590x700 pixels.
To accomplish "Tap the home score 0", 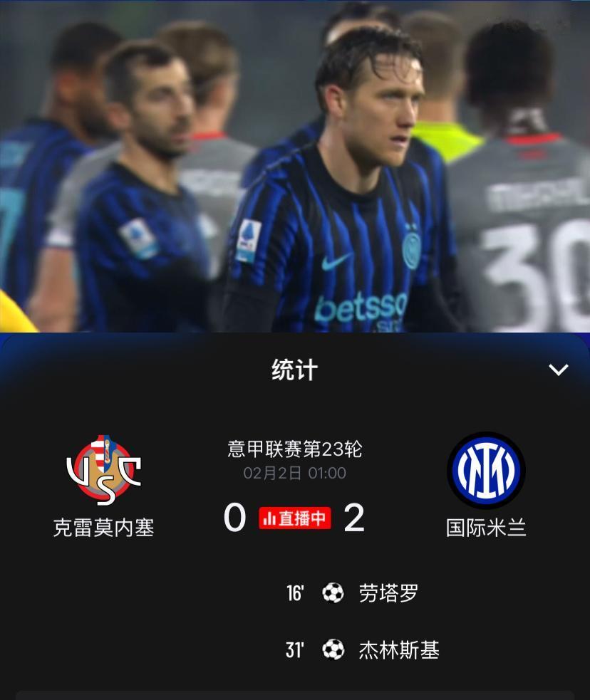I will [x=235, y=518].
